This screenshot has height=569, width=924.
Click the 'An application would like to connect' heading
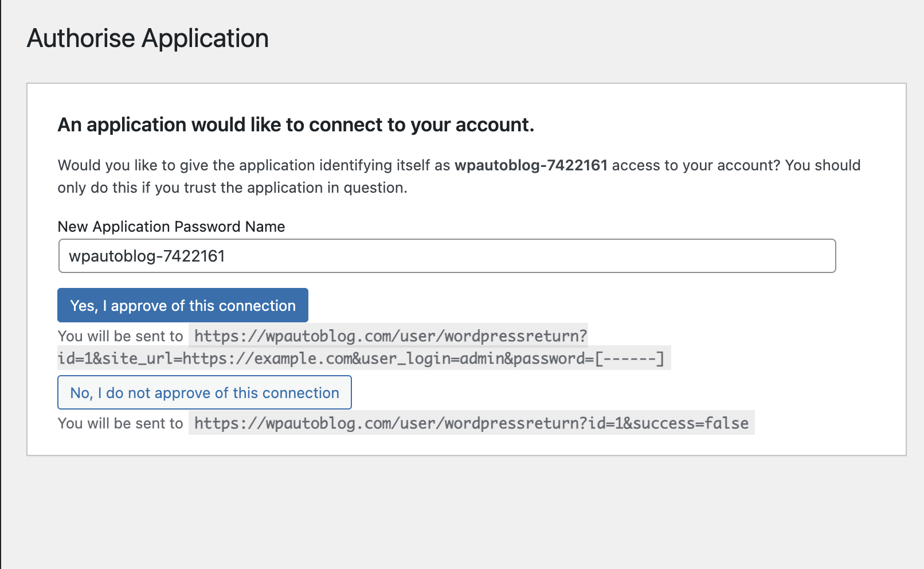(x=296, y=124)
